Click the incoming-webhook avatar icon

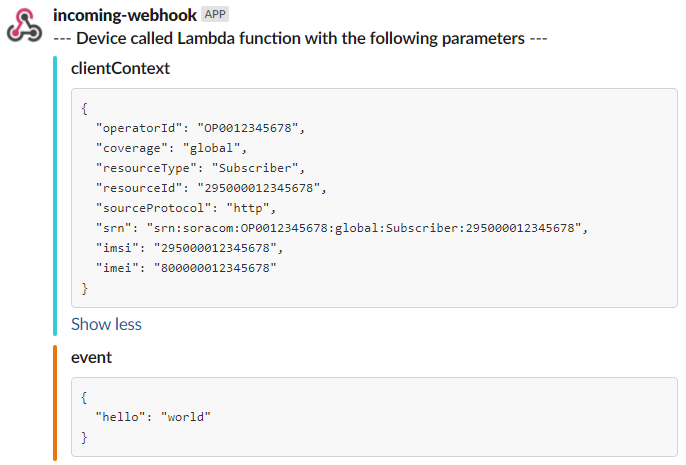click(x=25, y=27)
